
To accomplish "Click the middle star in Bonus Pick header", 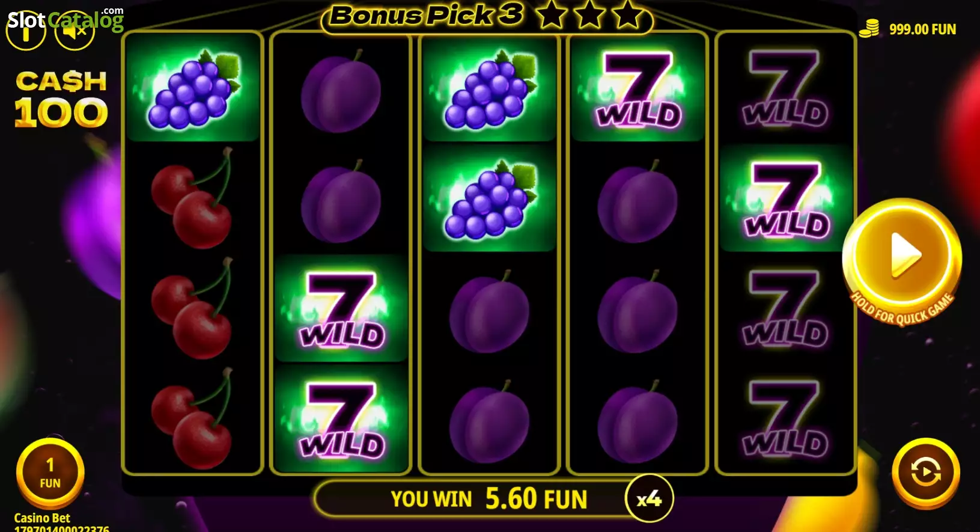I will [x=589, y=16].
